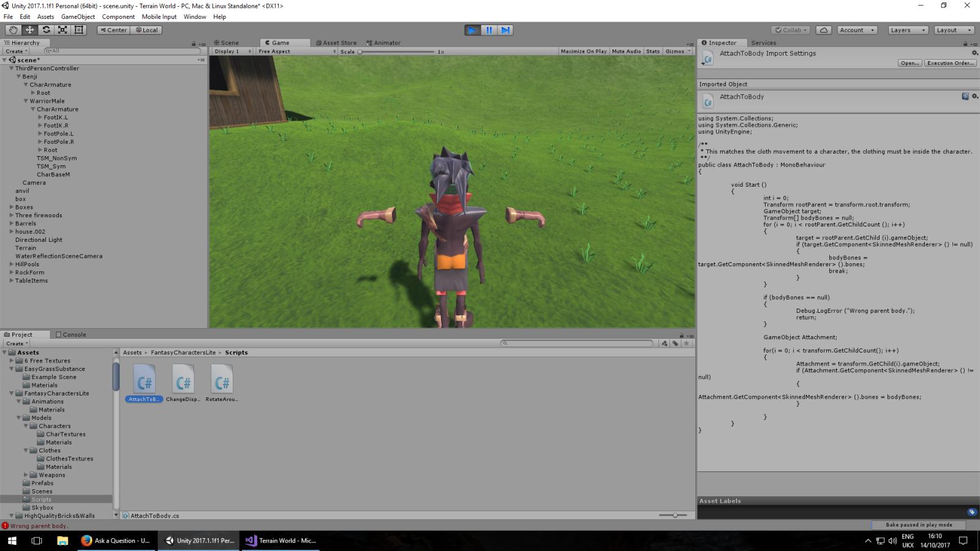
Task: Expand the Weapons folder
Action: [26, 475]
